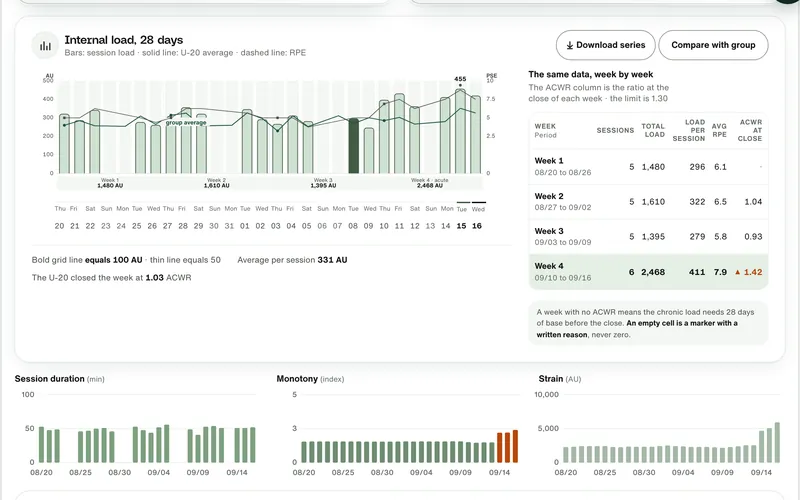Click the 'The same data, week by week' heading

point(591,74)
